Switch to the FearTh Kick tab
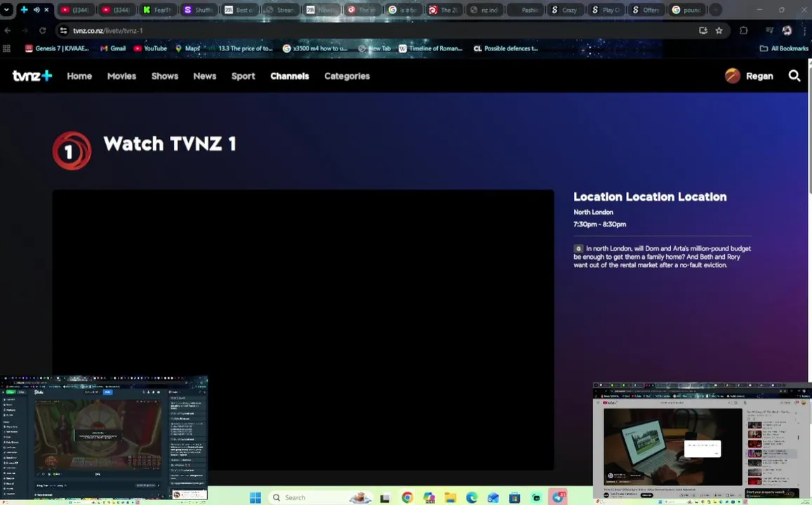 coord(157,10)
